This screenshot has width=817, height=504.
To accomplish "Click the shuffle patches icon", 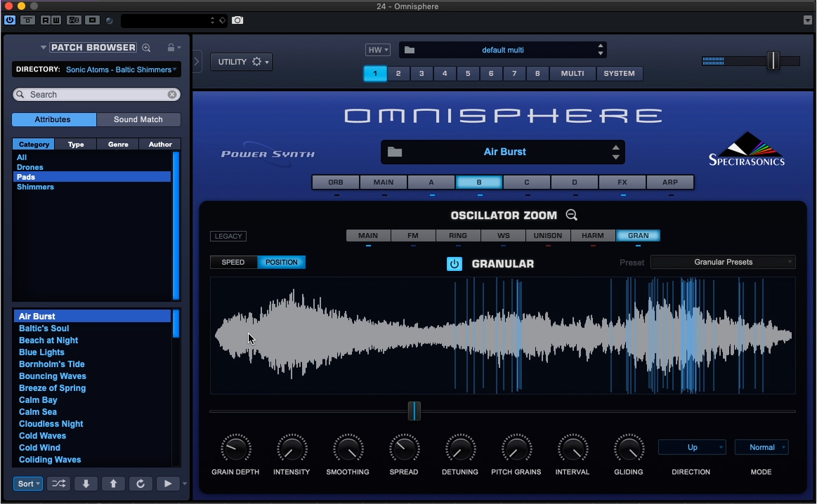I will click(x=58, y=484).
